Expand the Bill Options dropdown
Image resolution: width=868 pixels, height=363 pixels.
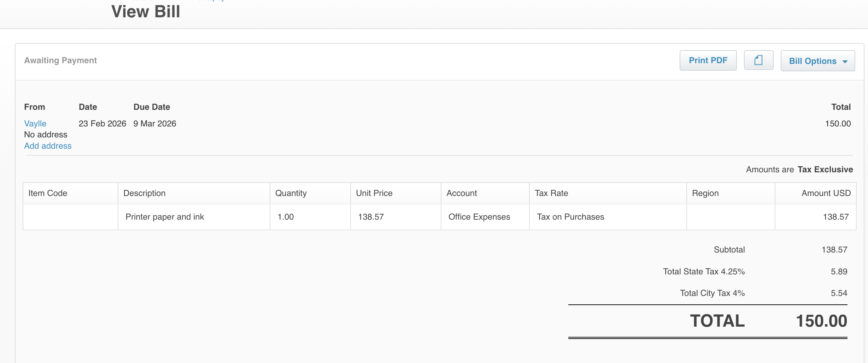pos(817,61)
